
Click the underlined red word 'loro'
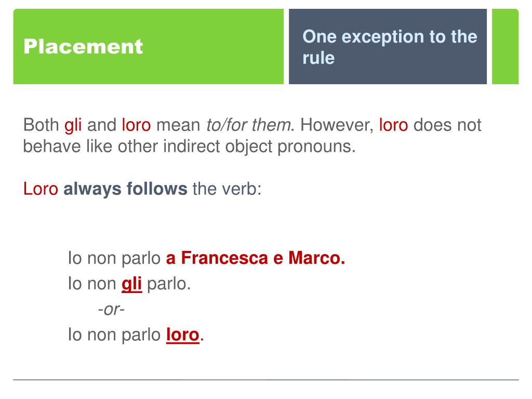(182, 335)
